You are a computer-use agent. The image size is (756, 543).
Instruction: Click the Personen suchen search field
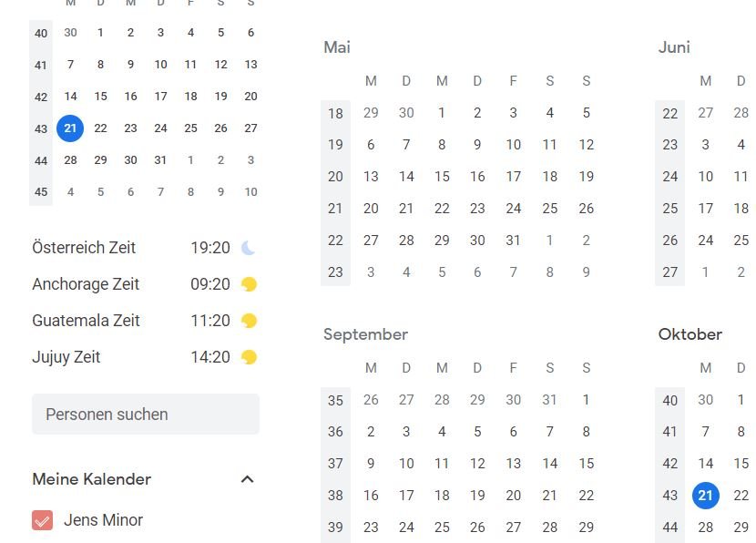coord(146,415)
